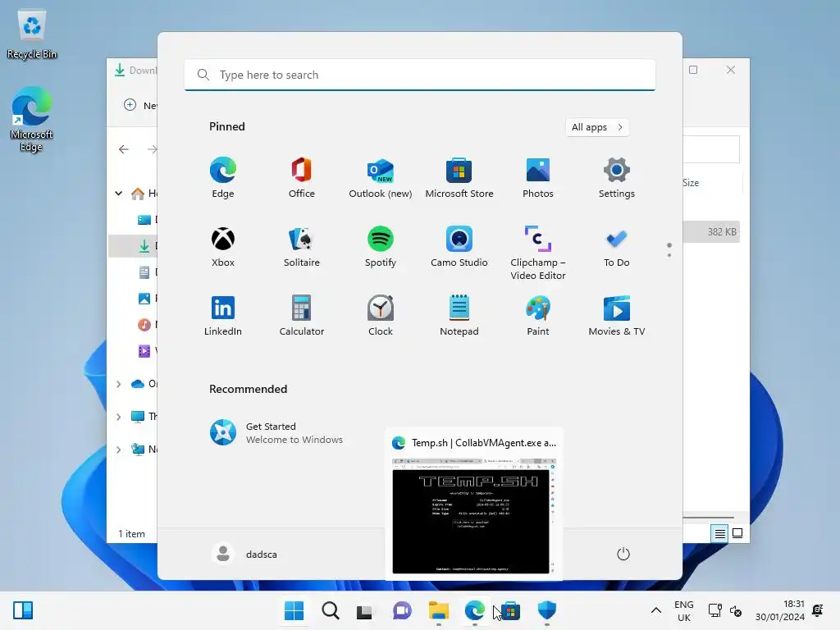The width and height of the screenshot is (840, 630).
Task: Open Settings from the Start menu
Action: 617,178
